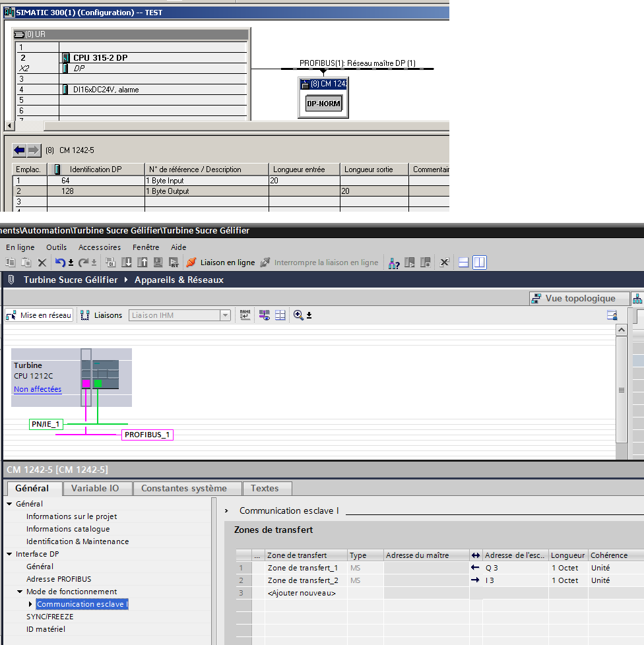Viewport: 644px width, 645px height.
Task: Click the back arrow above CM 1242-5
Action: tap(20, 150)
